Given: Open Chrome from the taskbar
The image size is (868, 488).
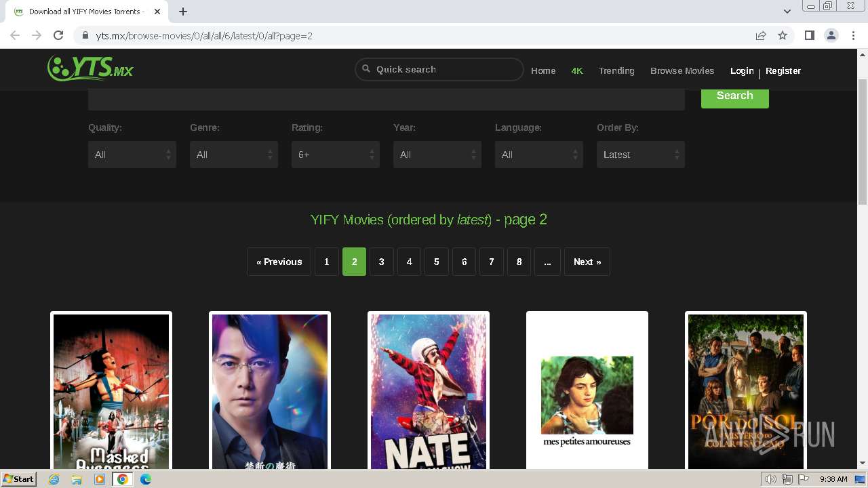Looking at the screenshot, I should coord(123,479).
